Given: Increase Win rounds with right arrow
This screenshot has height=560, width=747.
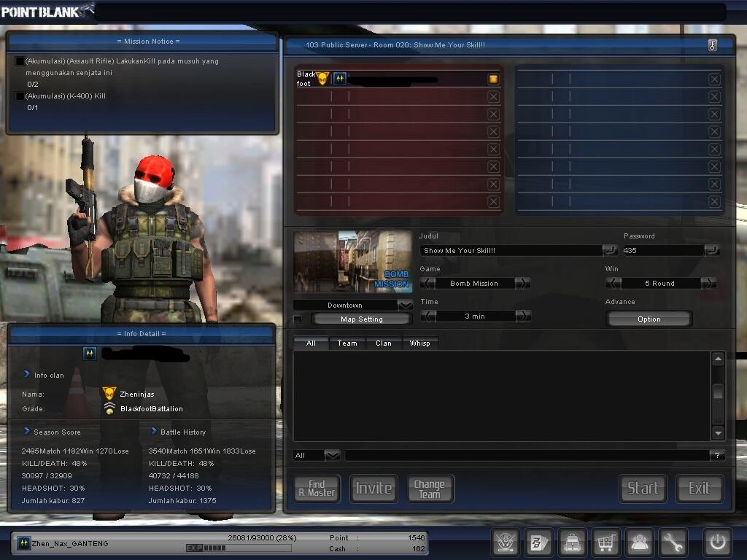Looking at the screenshot, I should pyautogui.click(x=708, y=284).
